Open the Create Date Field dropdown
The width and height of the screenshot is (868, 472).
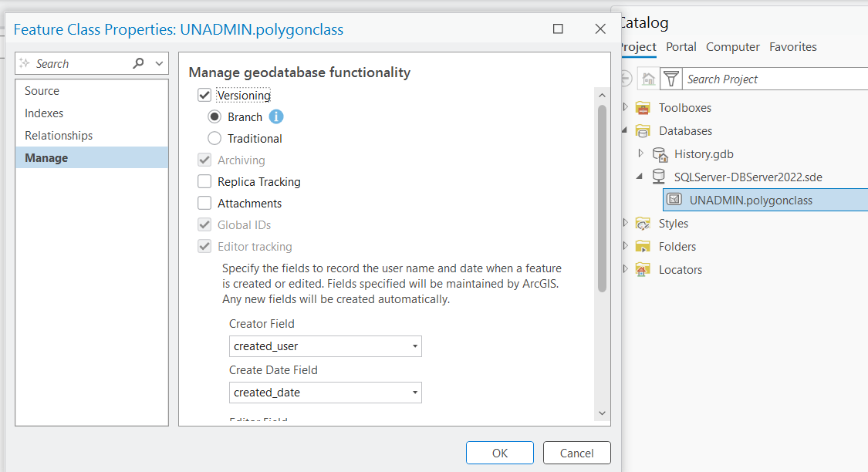[x=414, y=393]
